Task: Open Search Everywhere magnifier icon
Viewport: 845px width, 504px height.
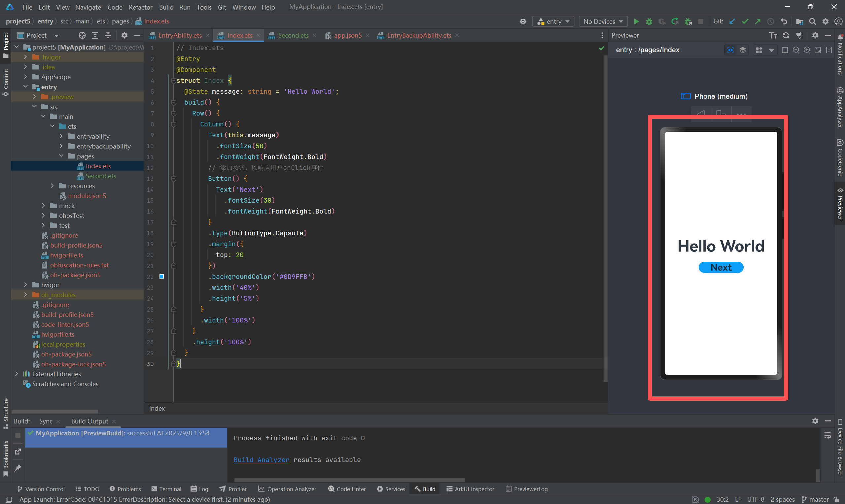Action: click(812, 21)
